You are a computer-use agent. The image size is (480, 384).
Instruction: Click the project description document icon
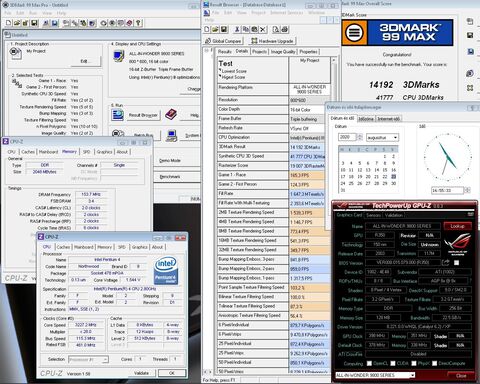coord(15,53)
